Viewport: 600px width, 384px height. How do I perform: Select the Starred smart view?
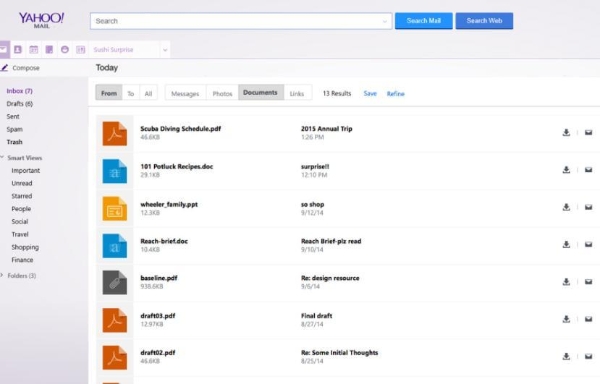(x=22, y=196)
